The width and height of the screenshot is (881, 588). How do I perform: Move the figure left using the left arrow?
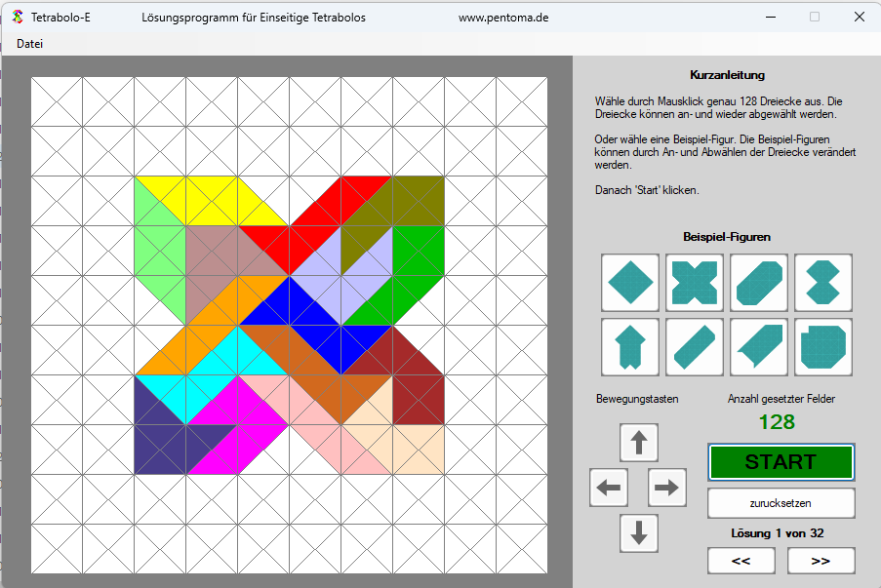click(608, 488)
